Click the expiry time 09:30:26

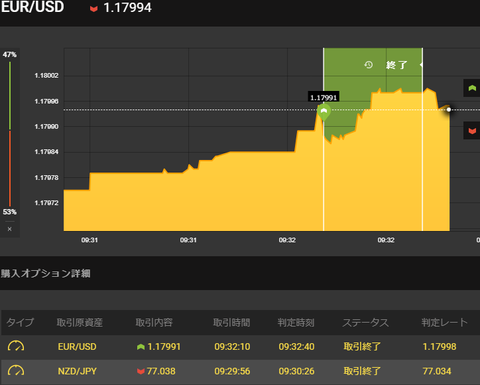(x=297, y=371)
